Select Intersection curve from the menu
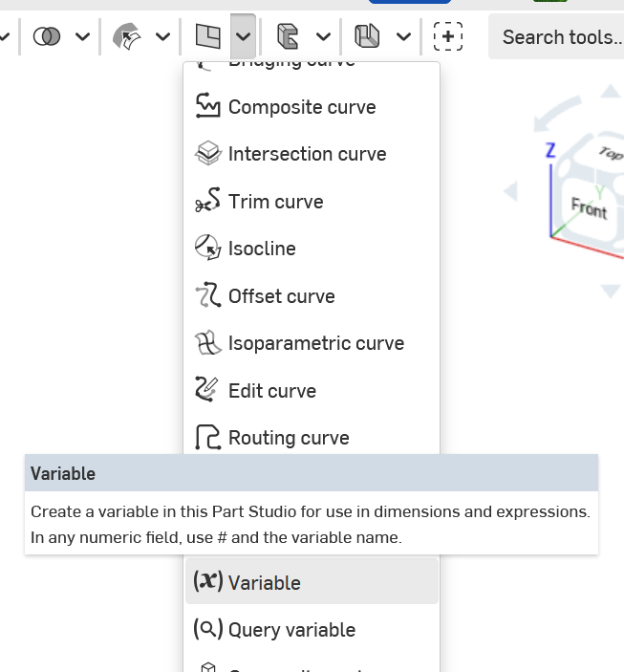The image size is (624, 672). (x=307, y=154)
